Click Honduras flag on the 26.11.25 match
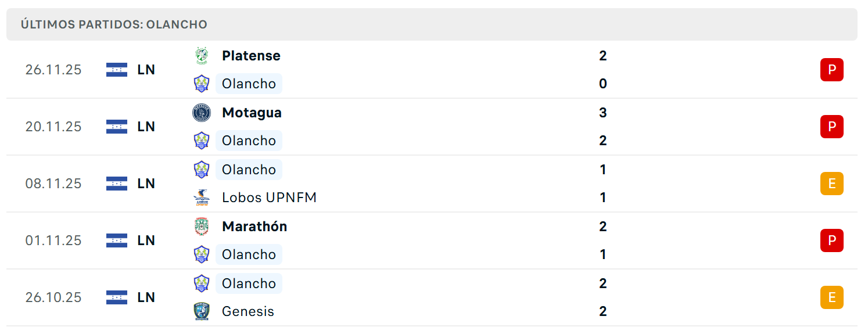 (117, 70)
